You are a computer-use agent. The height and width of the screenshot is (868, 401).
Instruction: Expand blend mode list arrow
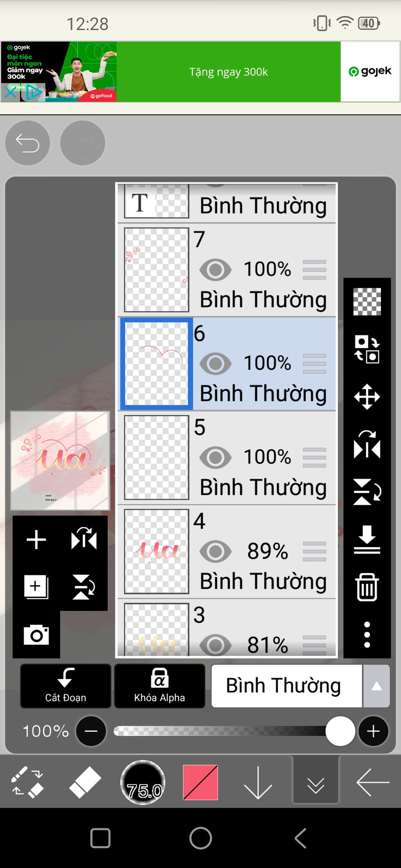click(x=376, y=686)
